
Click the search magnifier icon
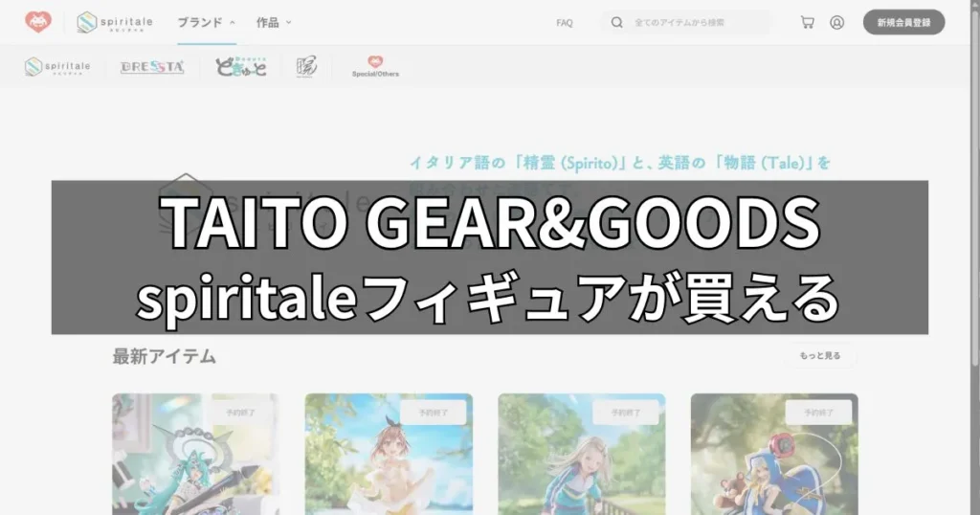coord(617,23)
